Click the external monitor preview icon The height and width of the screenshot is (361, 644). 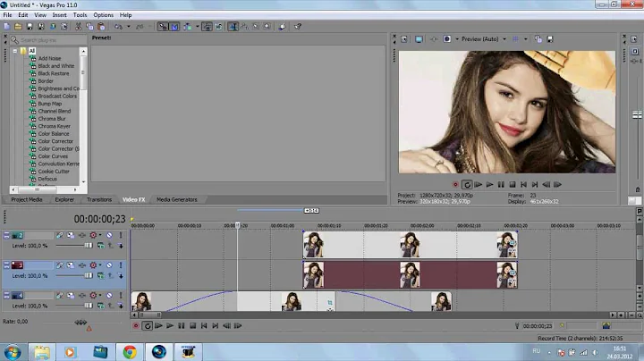pyautogui.click(x=419, y=39)
